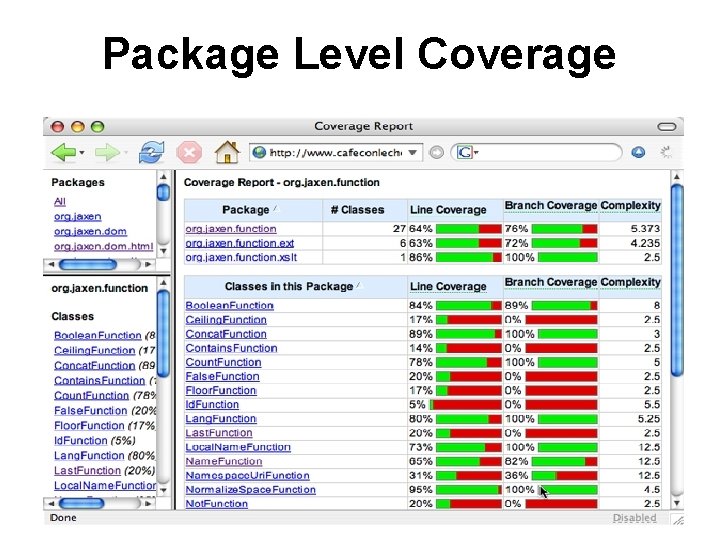Open org.jaxen.function.xslt link in table

[x=241, y=258]
